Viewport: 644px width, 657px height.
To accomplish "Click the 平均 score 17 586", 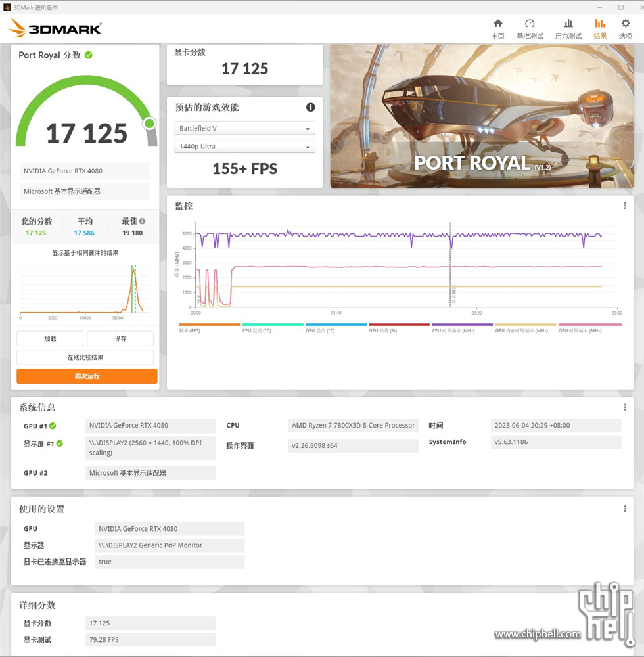I will 84,233.
